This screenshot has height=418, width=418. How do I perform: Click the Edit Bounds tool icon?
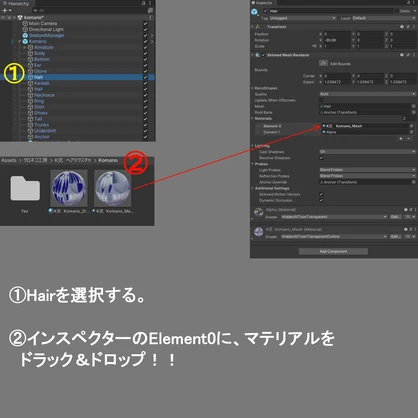(323, 63)
